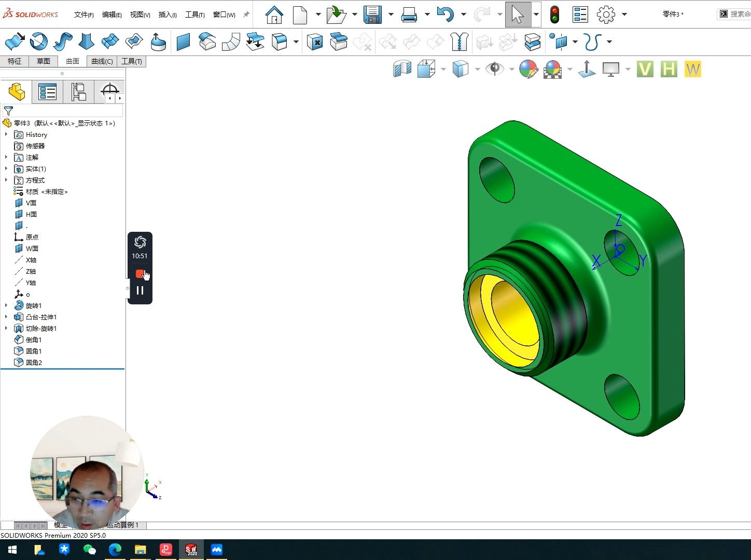Expand the 方程式 tree node
Viewport: 751px width, 560px height.
6,180
